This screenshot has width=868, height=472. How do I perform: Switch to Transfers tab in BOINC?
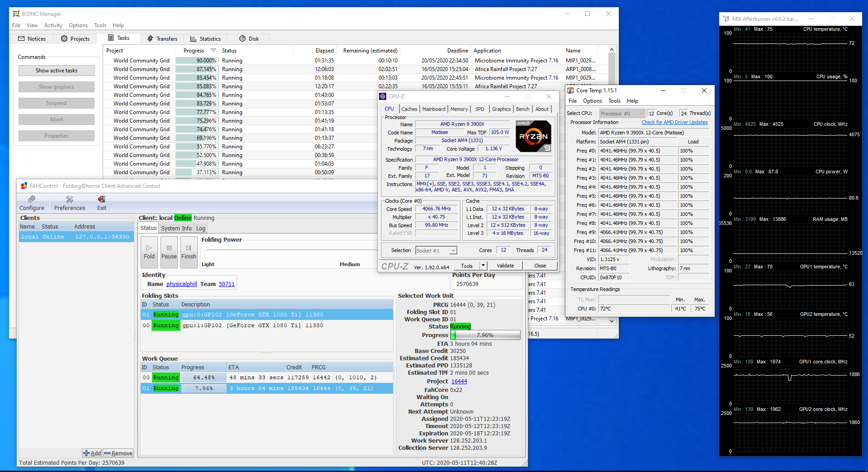click(x=162, y=38)
